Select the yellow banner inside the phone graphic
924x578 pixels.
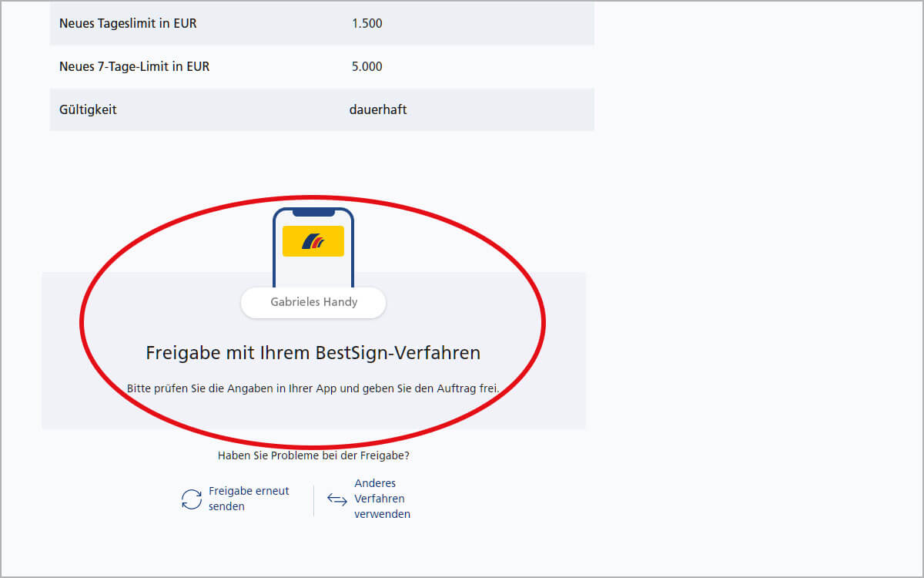pos(313,240)
